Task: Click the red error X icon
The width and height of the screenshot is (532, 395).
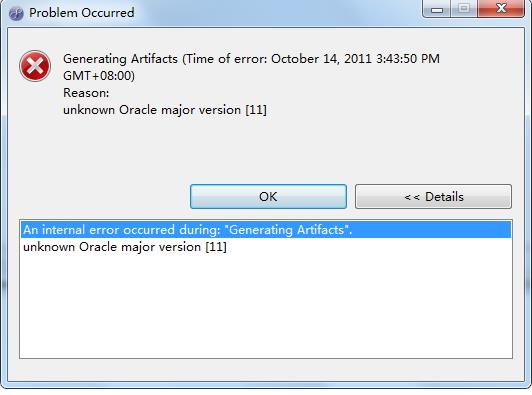Action: (x=35, y=66)
